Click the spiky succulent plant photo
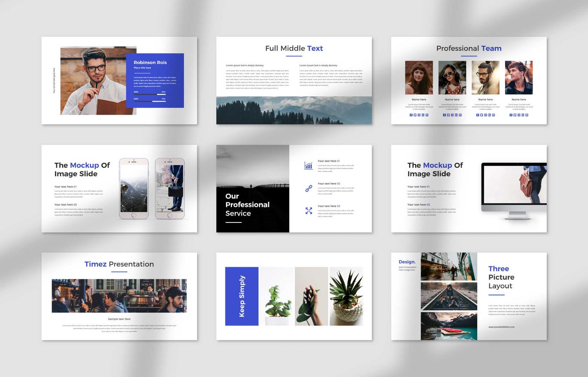Image resolution: width=588 pixels, height=377 pixels. pyautogui.click(x=346, y=296)
